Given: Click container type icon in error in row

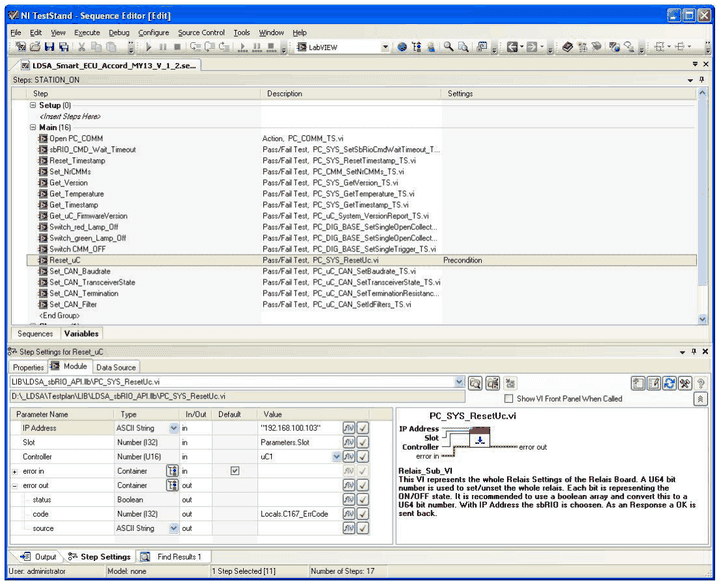Looking at the screenshot, I should click(x=172, y=471).
